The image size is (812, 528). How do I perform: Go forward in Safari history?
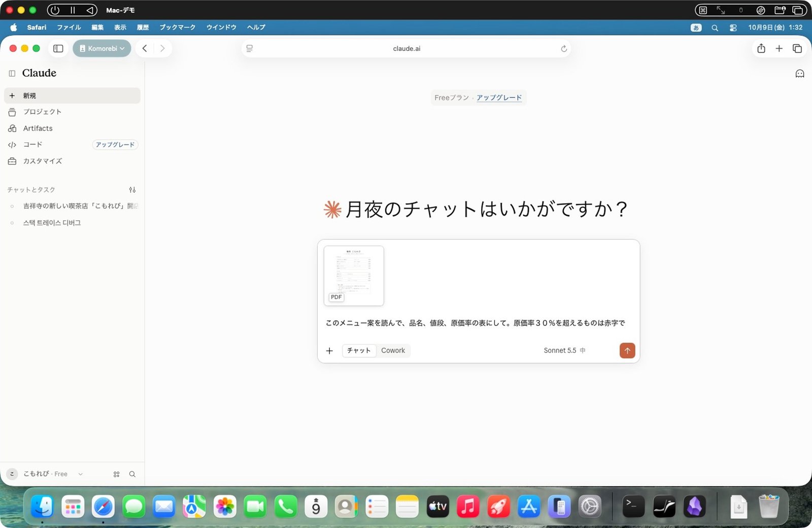point(162,49)
